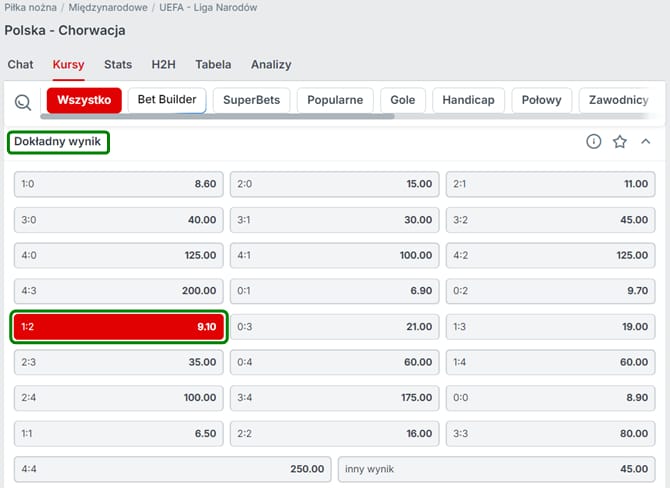
Task: Select the Wszystko filter
Action: [x=83, y=100]
